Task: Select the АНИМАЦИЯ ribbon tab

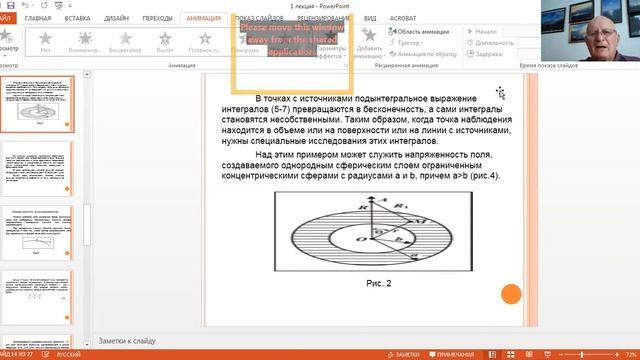Action: click(x=204, y=18)
